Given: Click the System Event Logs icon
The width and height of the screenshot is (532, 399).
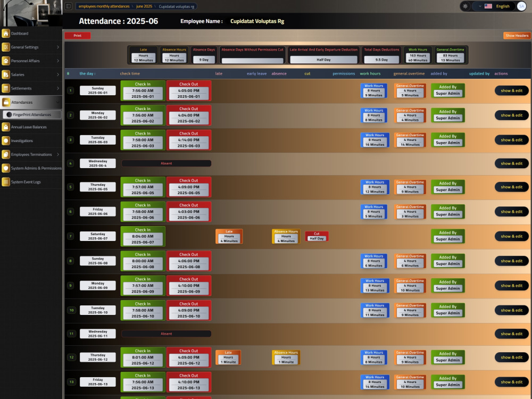Looking at the screenshot, I should click(6, 182).
